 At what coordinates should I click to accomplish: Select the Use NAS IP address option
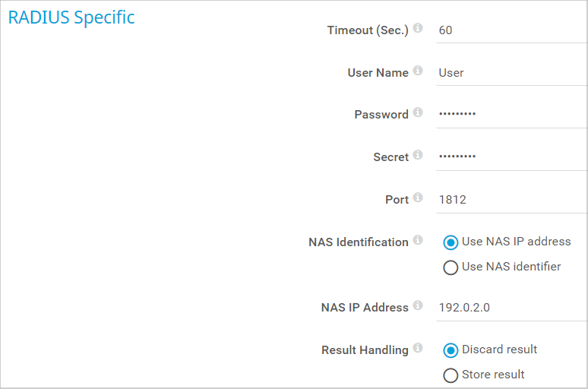click(450, 242)
